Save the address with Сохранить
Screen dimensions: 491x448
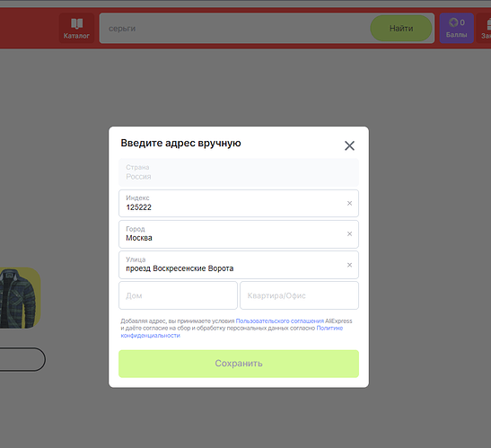pos(239,364)
